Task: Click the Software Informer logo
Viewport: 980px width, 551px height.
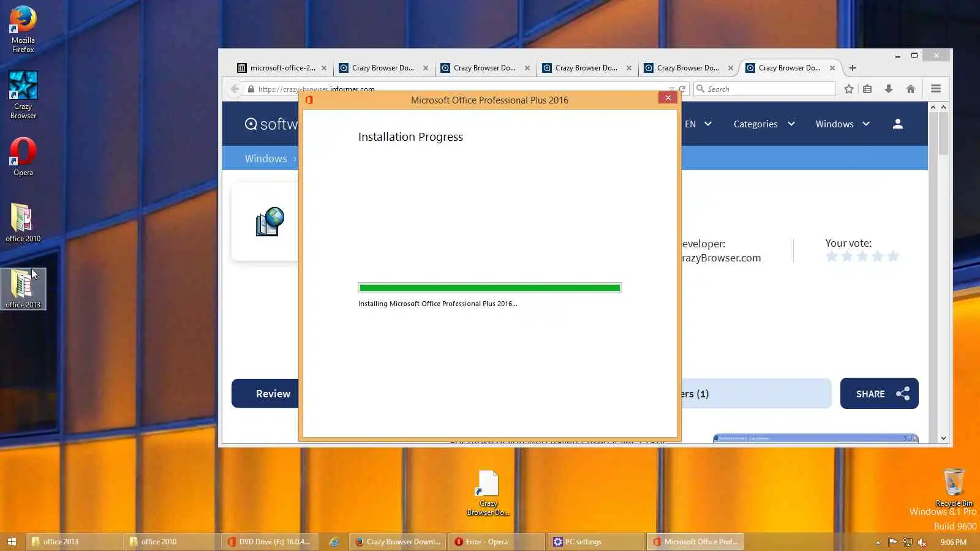Action: pos(271,124)
